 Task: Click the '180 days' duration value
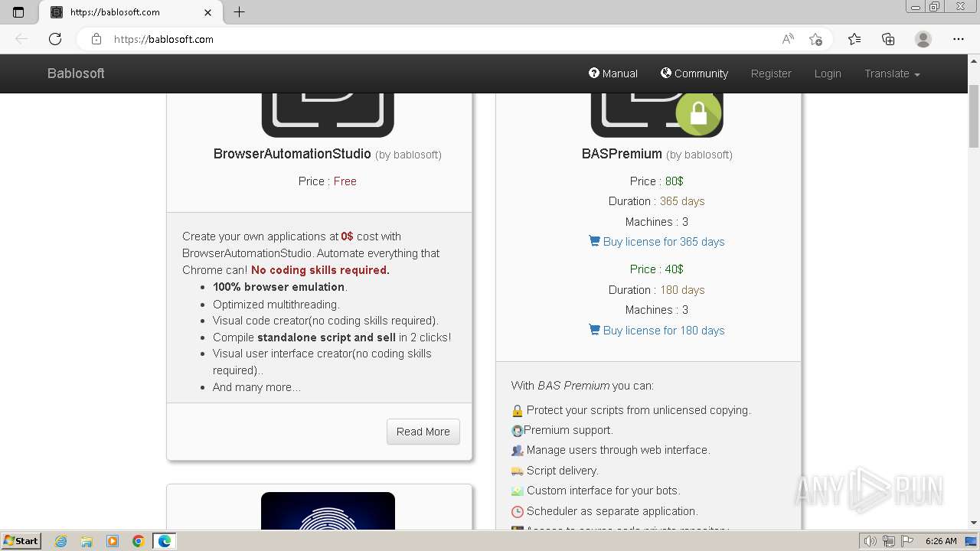(x=682, y=290)
